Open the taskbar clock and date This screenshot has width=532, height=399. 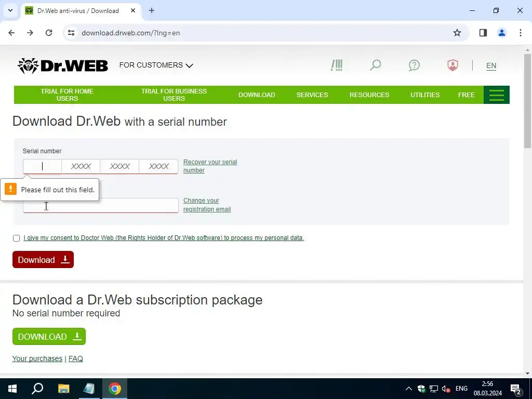[487, 389]
